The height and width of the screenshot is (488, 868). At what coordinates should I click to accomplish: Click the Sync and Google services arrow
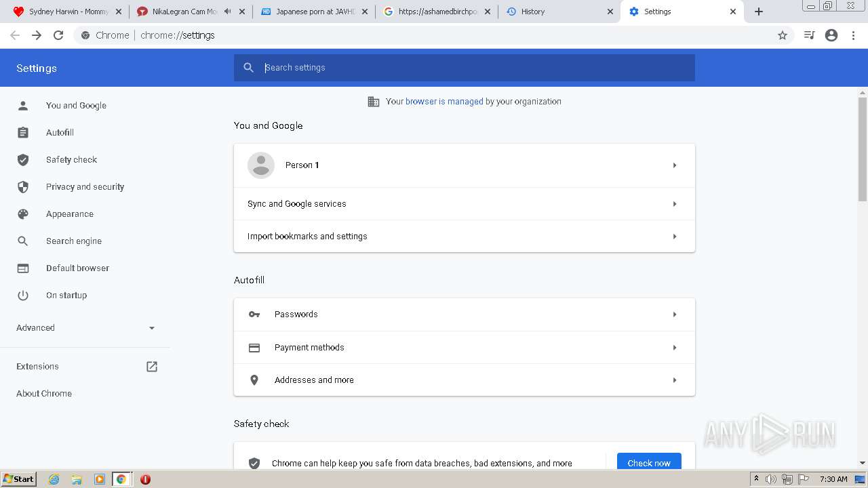(675, 204)
